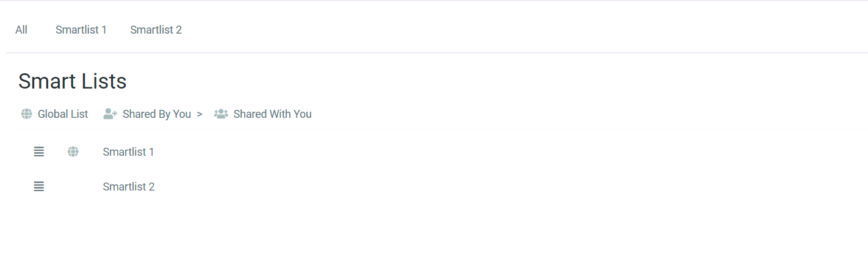Screen dimensions: 868x254
Task: Open Smartlist 2 from the list rows
Action: (x=129, y=187)
